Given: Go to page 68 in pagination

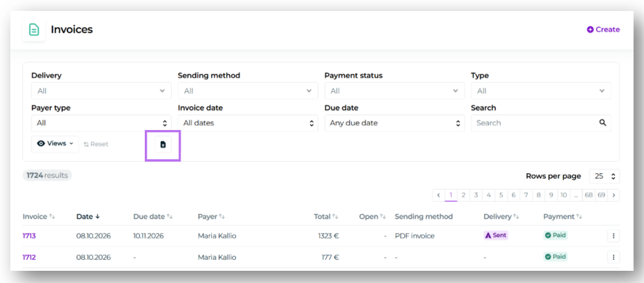Looking at the screenshot, I should point(589,195).
